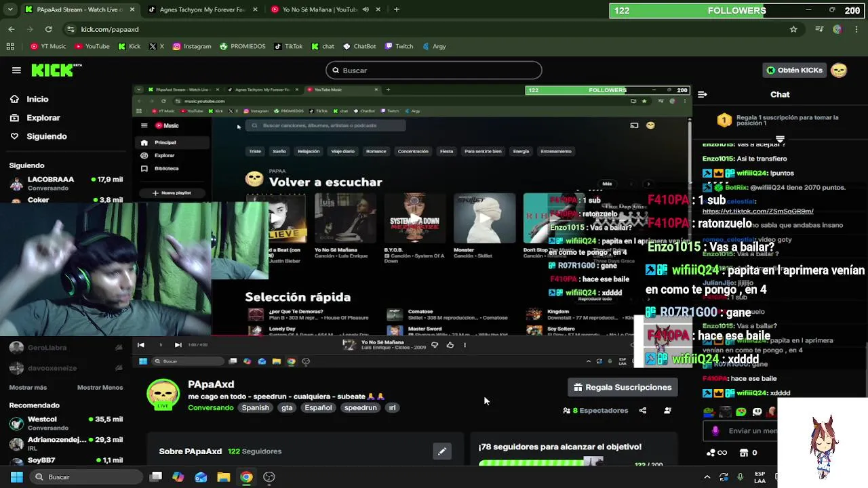Open the tab search dropdown arrow

point(9,9)
